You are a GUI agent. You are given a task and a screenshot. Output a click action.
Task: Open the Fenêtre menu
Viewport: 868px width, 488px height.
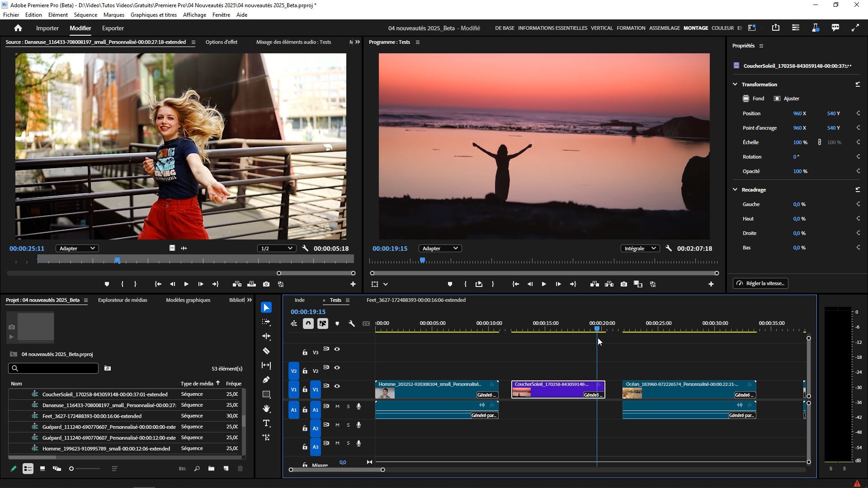(221, 15)
